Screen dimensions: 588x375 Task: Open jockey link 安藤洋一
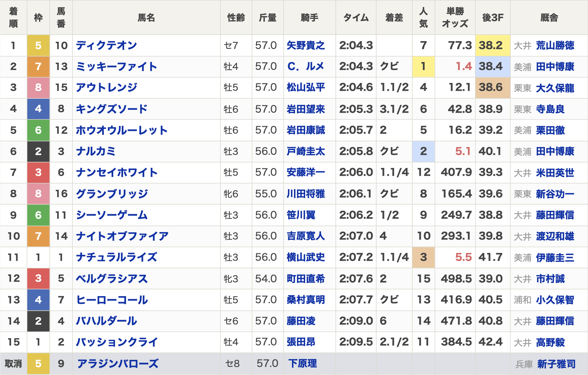(306, 173)
